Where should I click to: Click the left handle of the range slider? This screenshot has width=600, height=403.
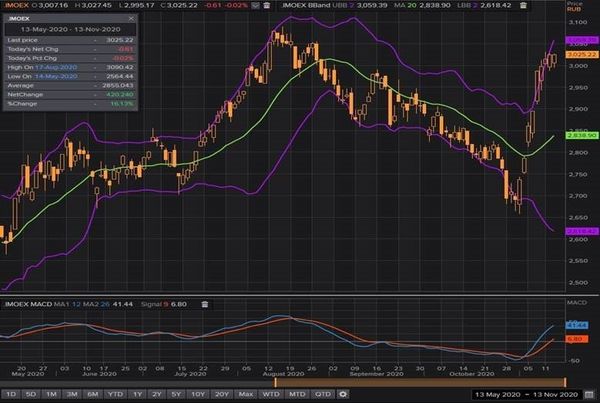click(x=275, y=382)
